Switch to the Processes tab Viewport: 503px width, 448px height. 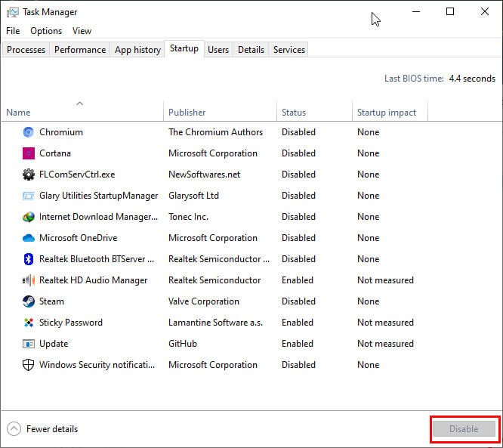[x=26, y=50]
